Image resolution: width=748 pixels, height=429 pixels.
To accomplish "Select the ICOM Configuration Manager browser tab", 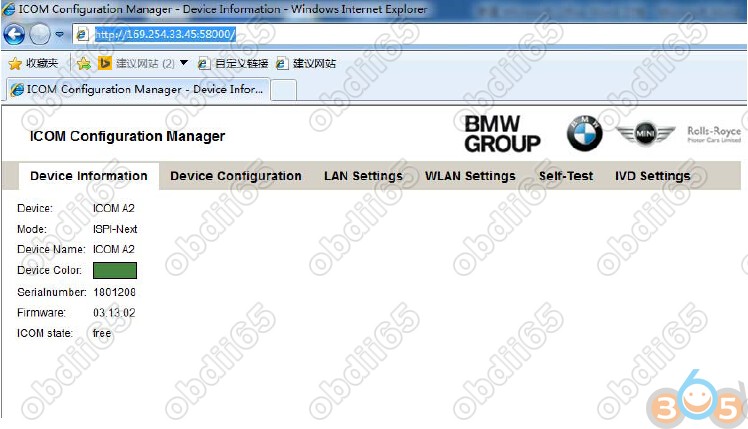I will (138, 89).
